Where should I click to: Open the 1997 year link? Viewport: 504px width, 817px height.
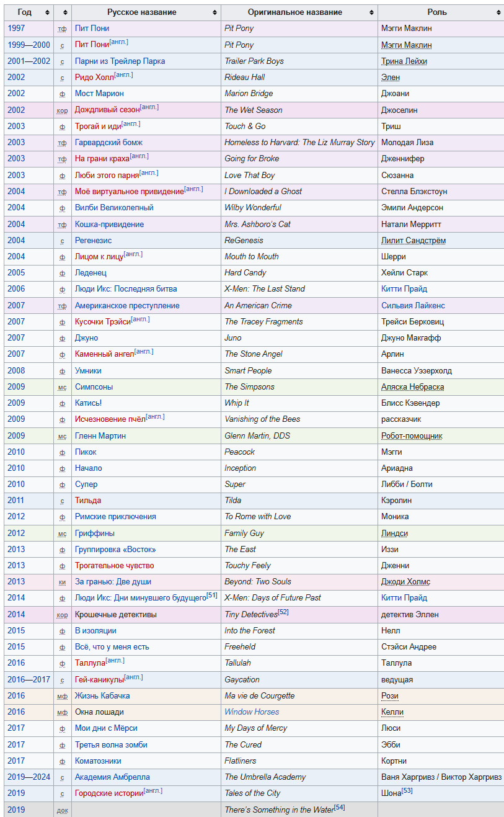pyautogui.click(x=17, y=29)
